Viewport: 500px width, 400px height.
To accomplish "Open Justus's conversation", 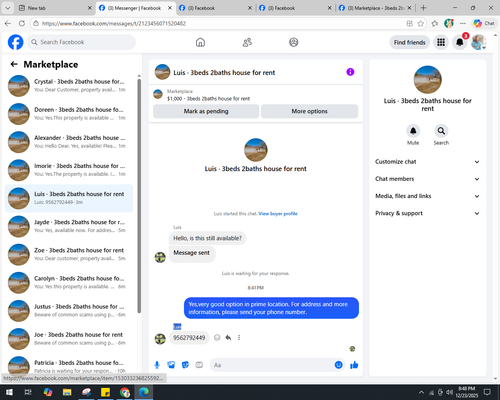I will click(69, 311).
